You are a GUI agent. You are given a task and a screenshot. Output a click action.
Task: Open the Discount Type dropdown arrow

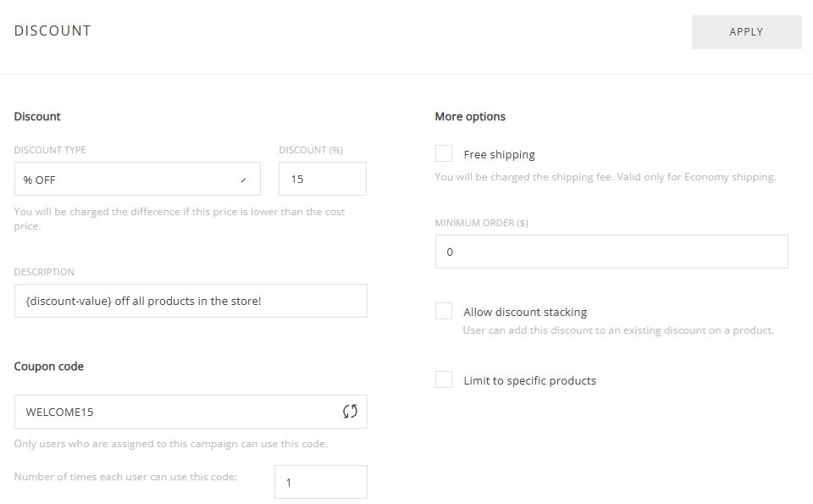coord(243,180)
